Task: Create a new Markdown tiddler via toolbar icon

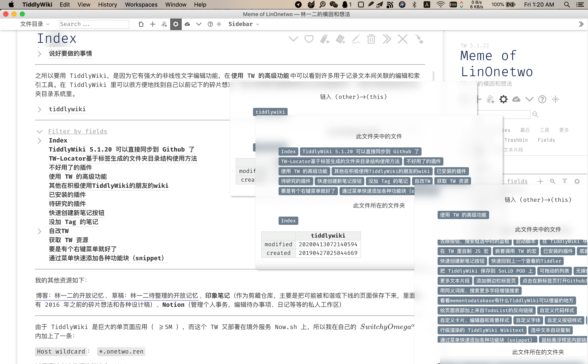Action: [164, 24]
